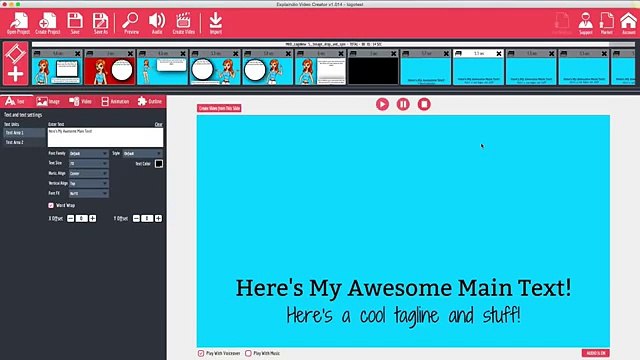
Task: Click the scene icon on the black slide header
Action: tap(353, 53)
